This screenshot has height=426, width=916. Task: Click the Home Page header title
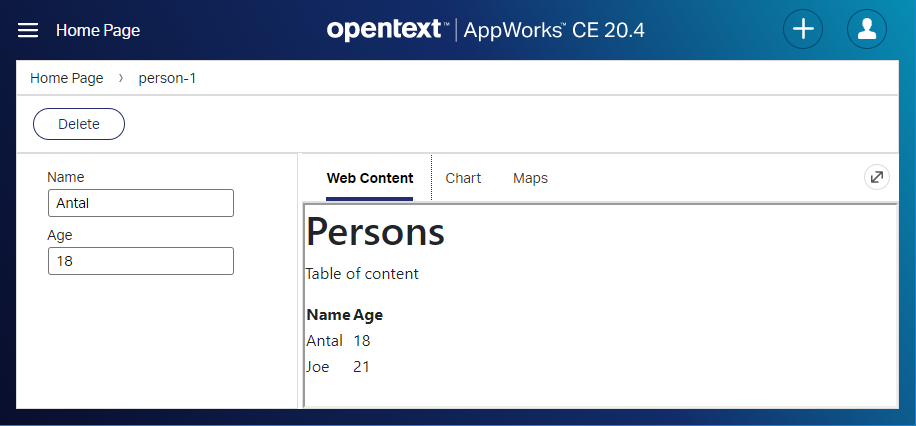[x=98, y=30]
